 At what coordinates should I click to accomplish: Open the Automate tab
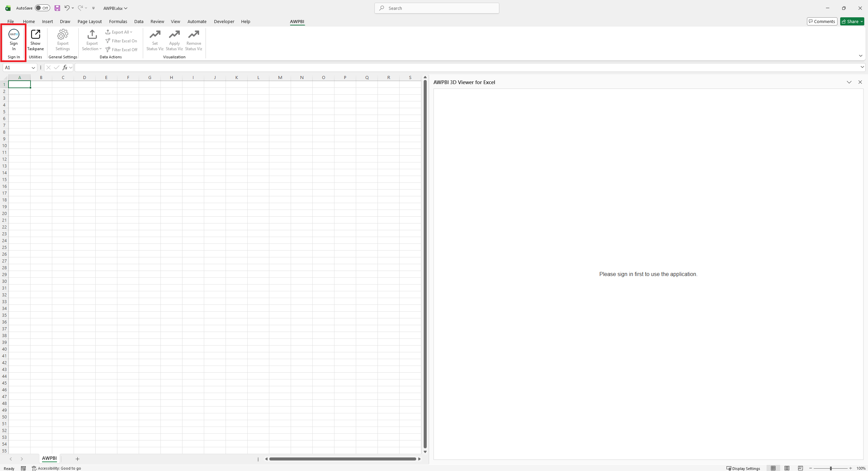tap(197, 21)
